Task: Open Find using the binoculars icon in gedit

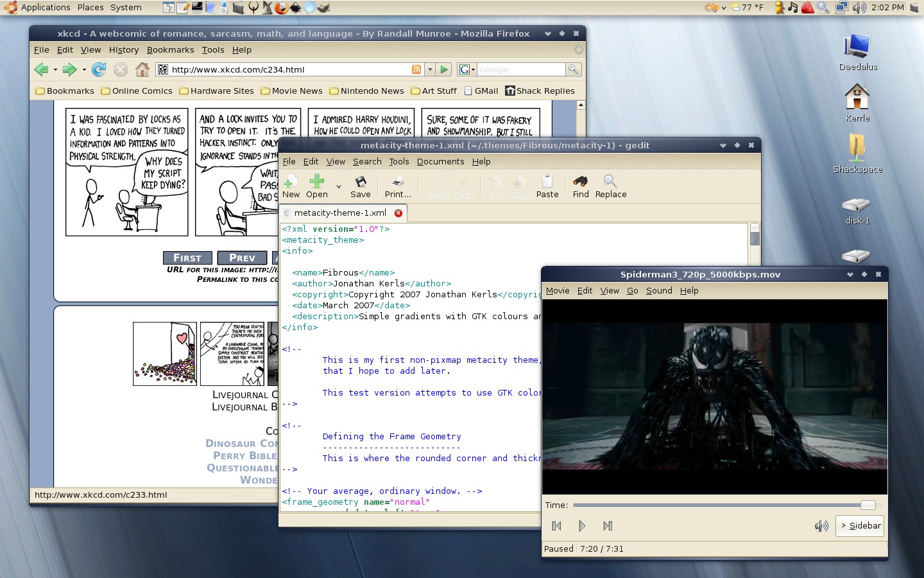Action: click(x=581, y=186)
